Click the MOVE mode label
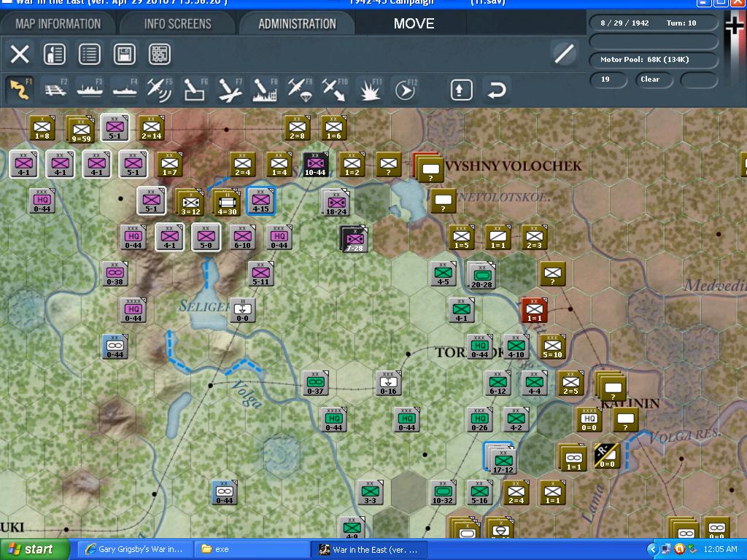This screenshot has width=747, height=560. pos(414,24)
